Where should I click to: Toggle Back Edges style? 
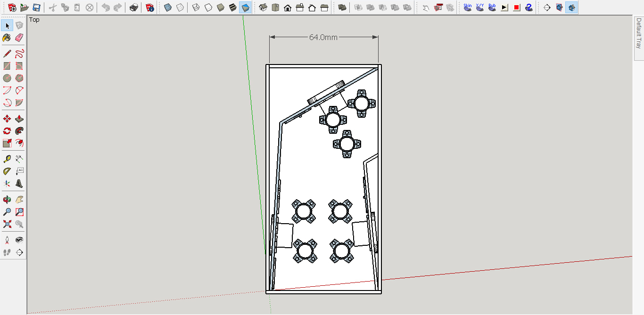(x=180, y=8)
